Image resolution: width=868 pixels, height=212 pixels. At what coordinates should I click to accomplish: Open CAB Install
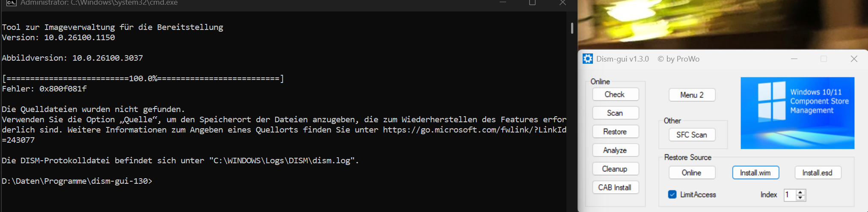click(x=615, y=187)
